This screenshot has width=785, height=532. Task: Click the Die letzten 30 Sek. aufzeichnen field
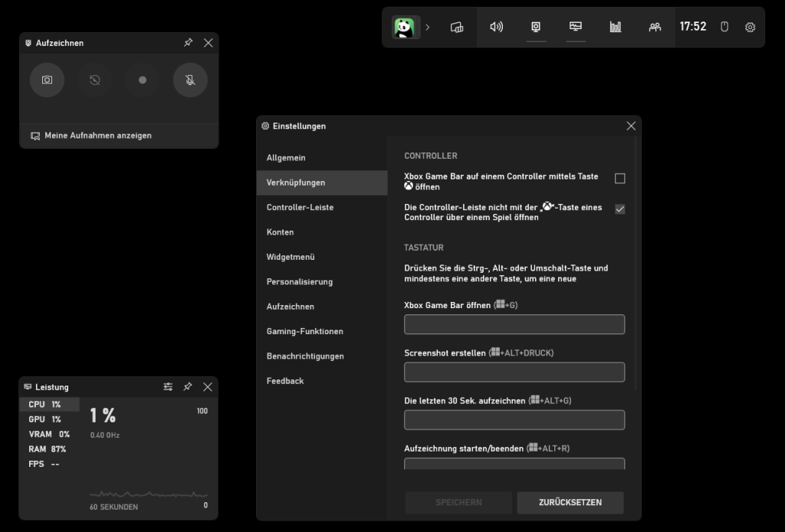pos(514,420)
